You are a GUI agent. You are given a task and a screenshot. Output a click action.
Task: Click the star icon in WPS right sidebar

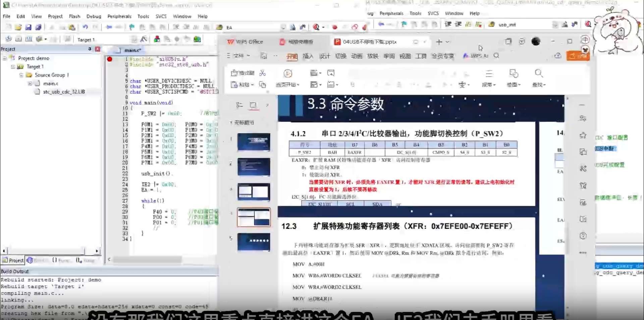(583, 135)
